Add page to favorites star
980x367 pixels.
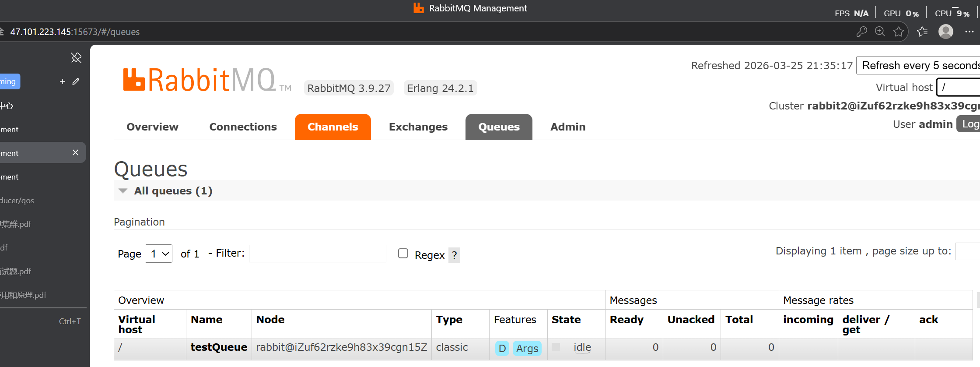899,32
